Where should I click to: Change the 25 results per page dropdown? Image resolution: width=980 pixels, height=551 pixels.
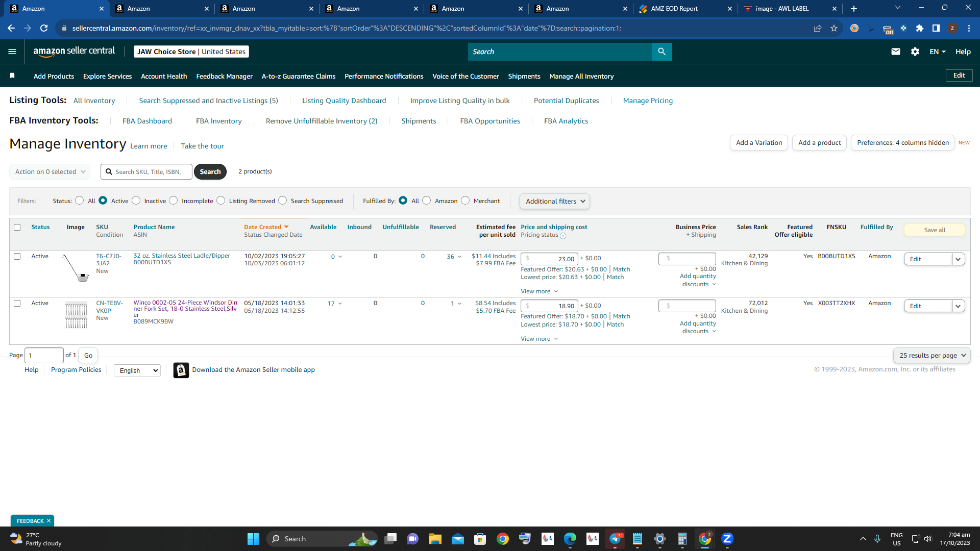[x=932, y=356]
